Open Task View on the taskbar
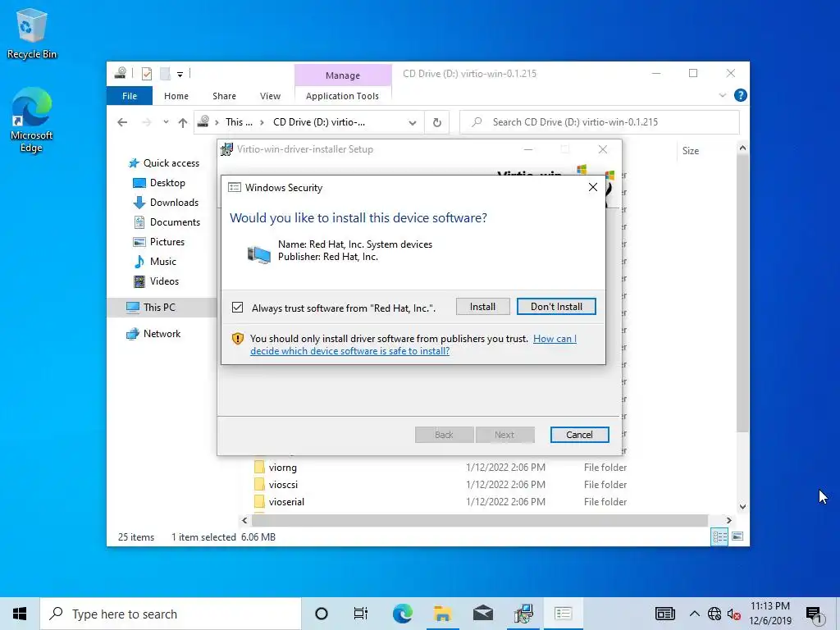 tap(361, 614)
